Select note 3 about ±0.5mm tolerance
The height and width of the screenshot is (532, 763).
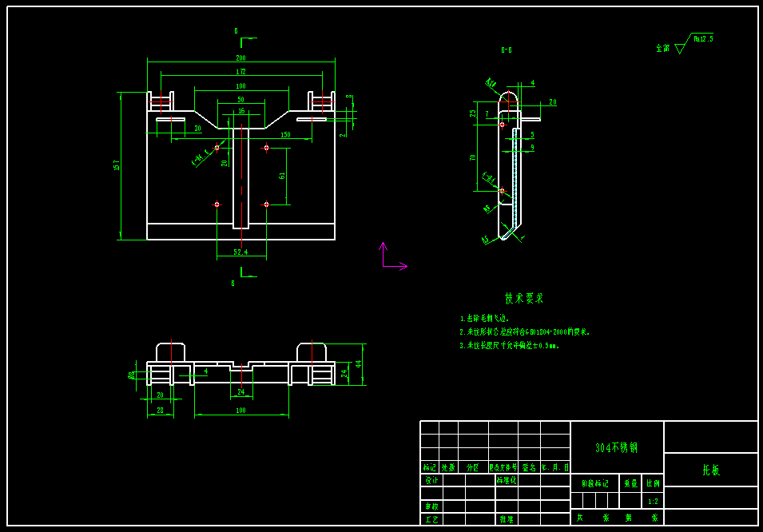510,346
